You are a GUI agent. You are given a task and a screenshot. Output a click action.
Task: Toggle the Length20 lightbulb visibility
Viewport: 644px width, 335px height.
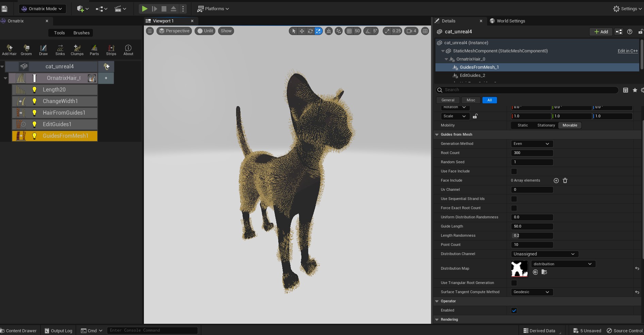[x=34, y=90]
